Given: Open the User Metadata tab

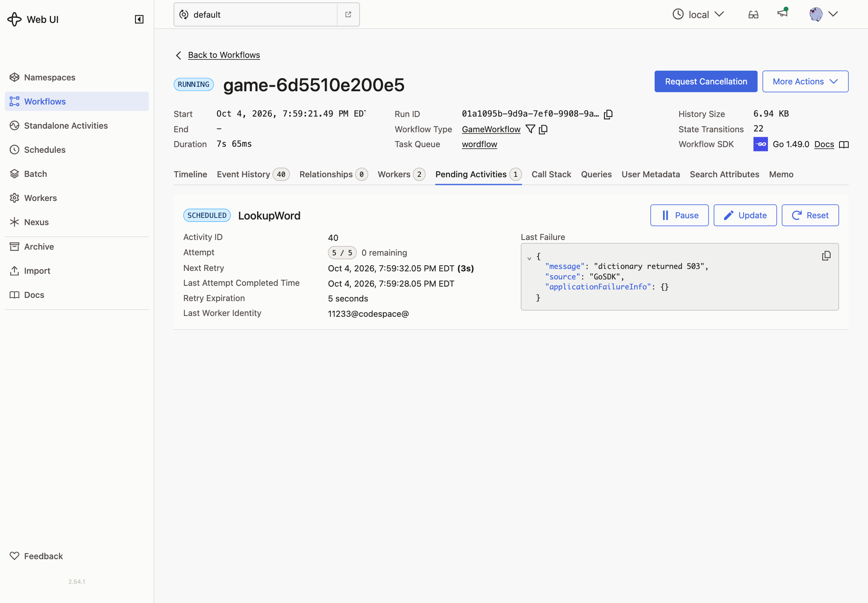Looking at the screenshot, I should [651, 174].
